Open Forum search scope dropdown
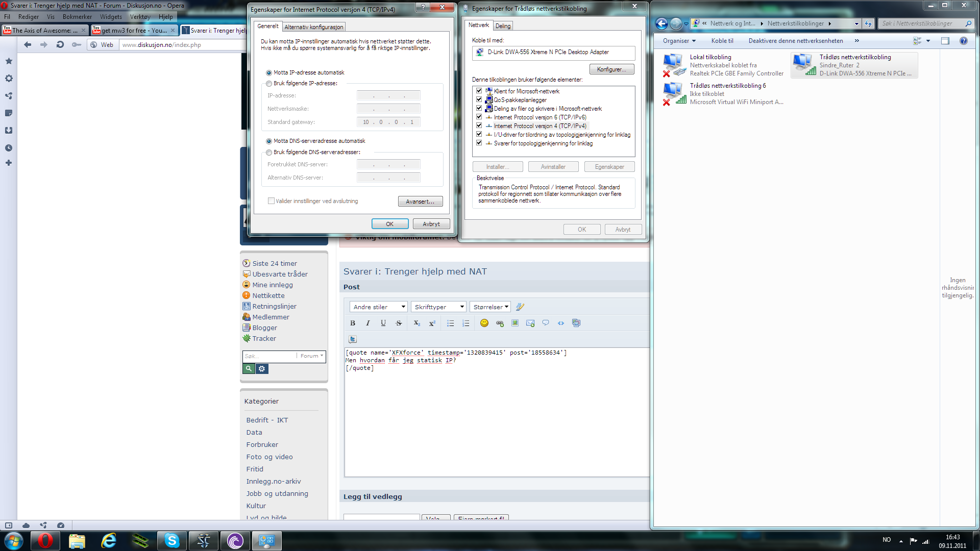 pyautogui.click(x=311, y=356)
